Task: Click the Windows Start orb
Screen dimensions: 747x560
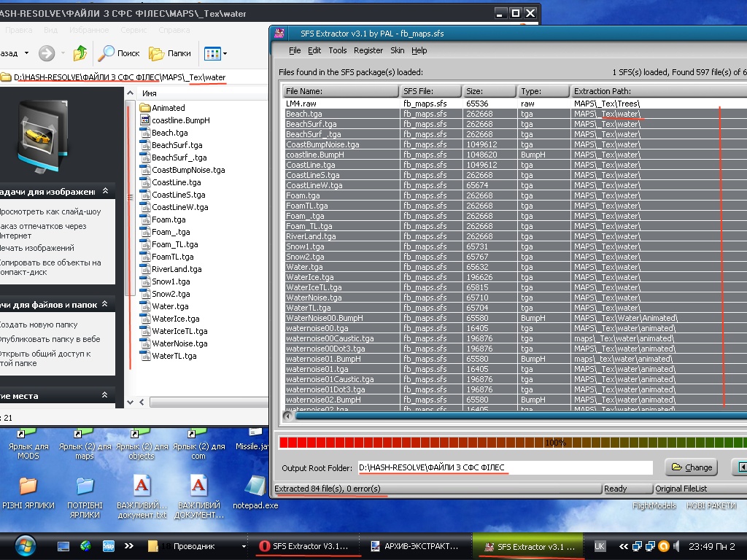Action: coord(23,545)
